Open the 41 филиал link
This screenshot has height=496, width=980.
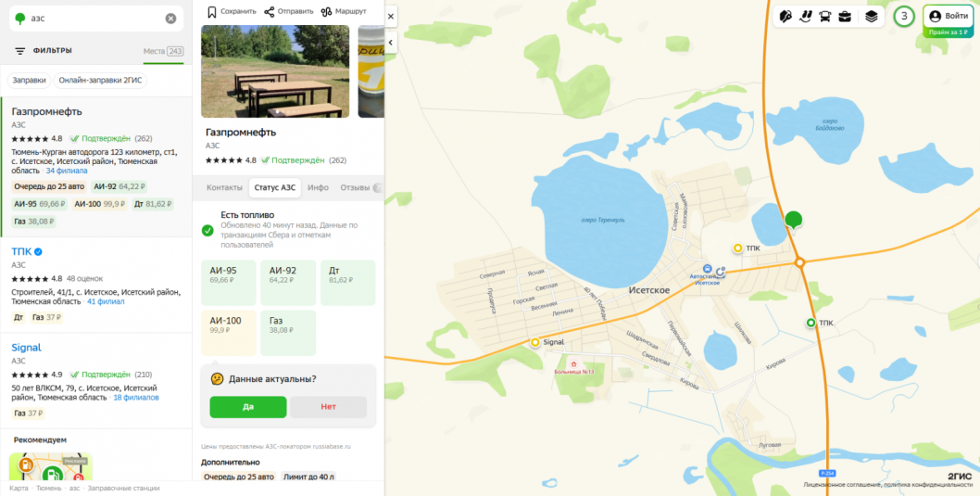click(106, 301)
